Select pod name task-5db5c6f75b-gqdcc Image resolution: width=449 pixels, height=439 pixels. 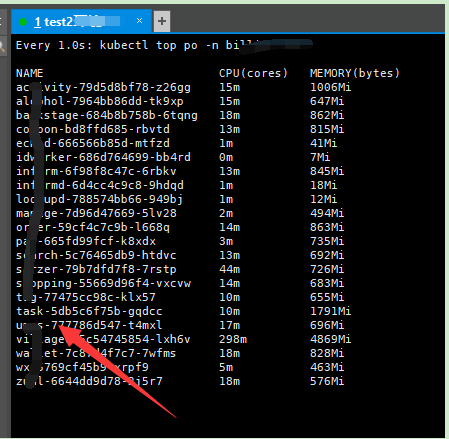pos(89,311)
